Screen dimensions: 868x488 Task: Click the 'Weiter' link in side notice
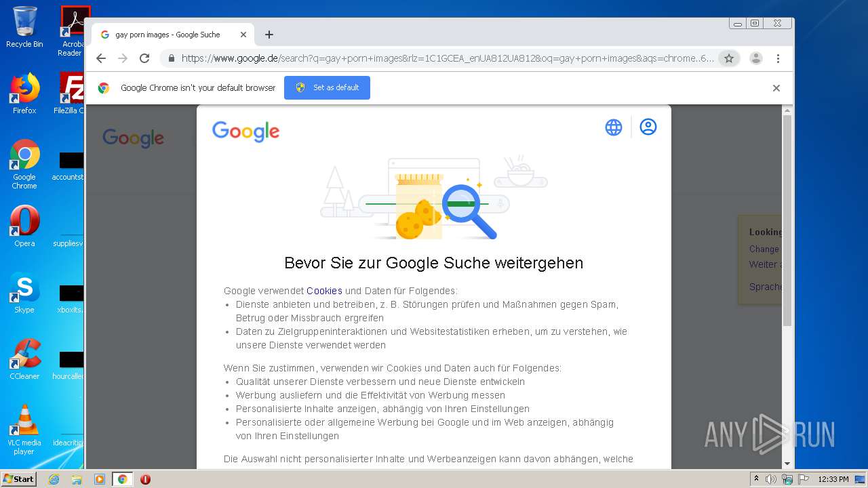point(764,264)
